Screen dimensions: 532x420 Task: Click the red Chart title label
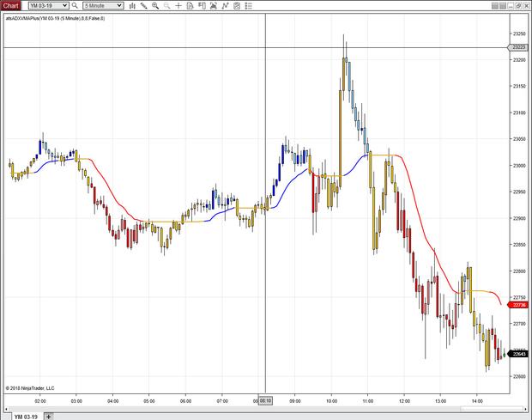[12, 5]
